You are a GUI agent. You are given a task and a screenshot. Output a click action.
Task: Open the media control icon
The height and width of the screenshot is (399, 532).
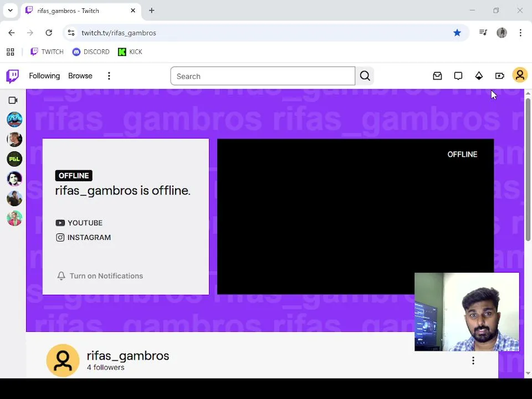pos(483,33)
